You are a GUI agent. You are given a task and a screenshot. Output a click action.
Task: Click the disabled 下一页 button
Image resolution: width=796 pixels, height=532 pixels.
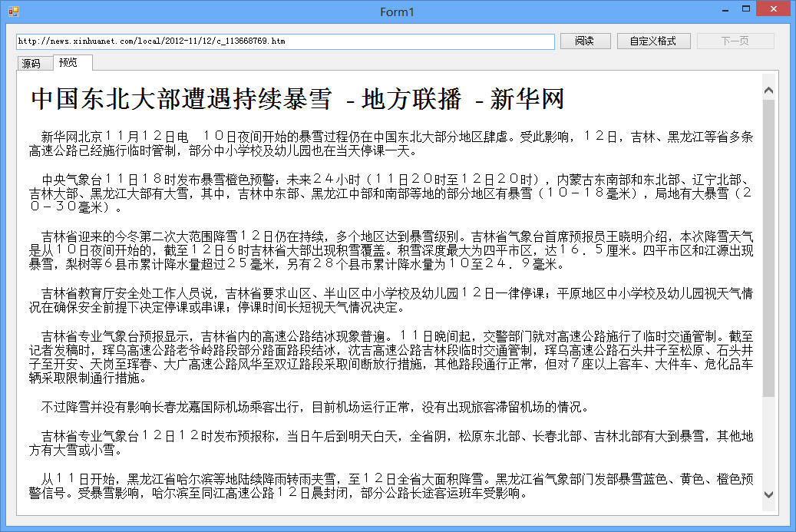[x=735, y=41]
